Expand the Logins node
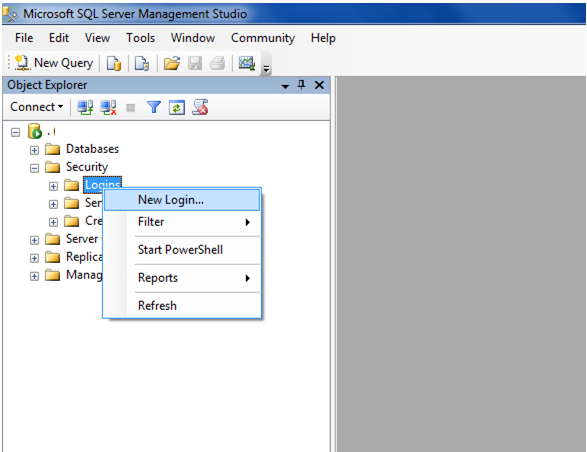Viewport: 587px width, 452px height. click(53, 186)
